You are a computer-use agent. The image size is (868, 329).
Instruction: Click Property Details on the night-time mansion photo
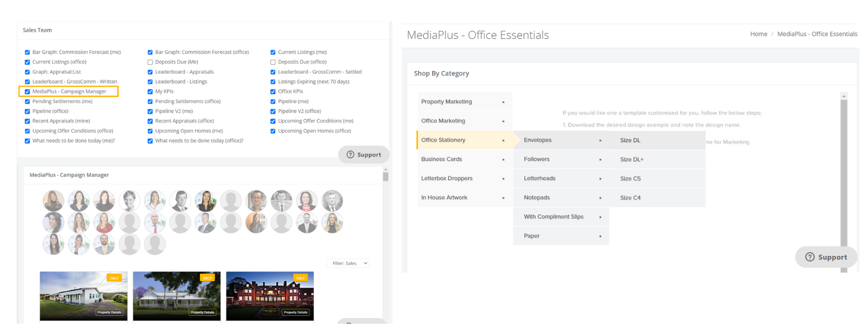point(296,312)
